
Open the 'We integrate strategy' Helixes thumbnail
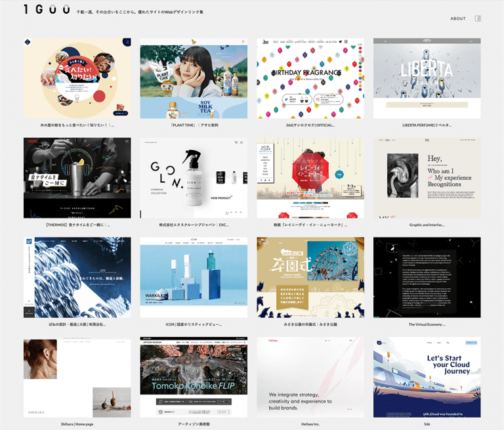click(x=310, y=377)
